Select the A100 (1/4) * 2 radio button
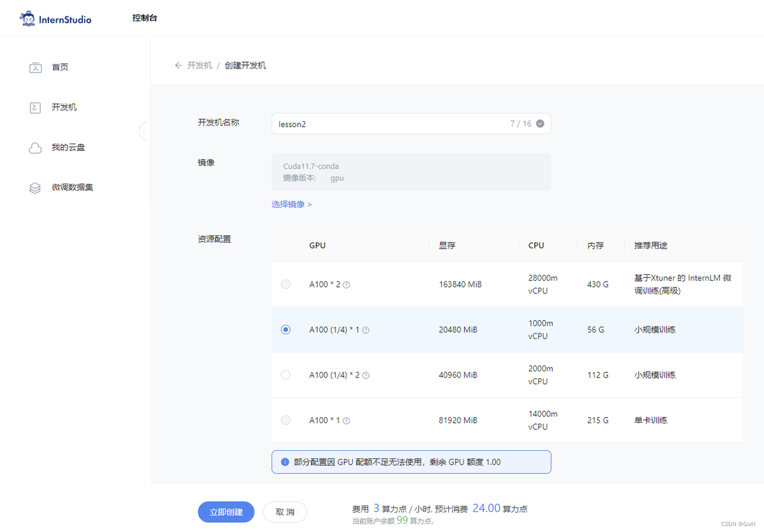Image resolution: width=764 pixels, height=532 pixels. click(285, 375)
